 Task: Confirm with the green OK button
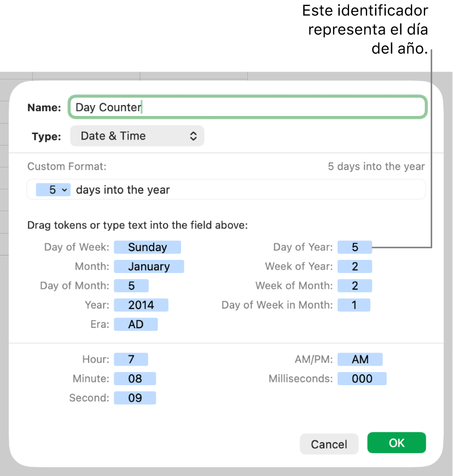tap(397, 443)
